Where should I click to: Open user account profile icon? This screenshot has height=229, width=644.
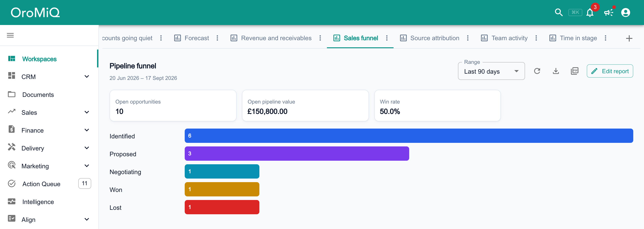625,12
